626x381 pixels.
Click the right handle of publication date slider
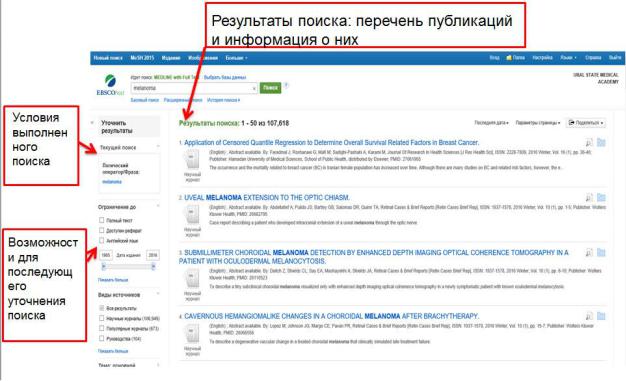click(x=153, y=266)
